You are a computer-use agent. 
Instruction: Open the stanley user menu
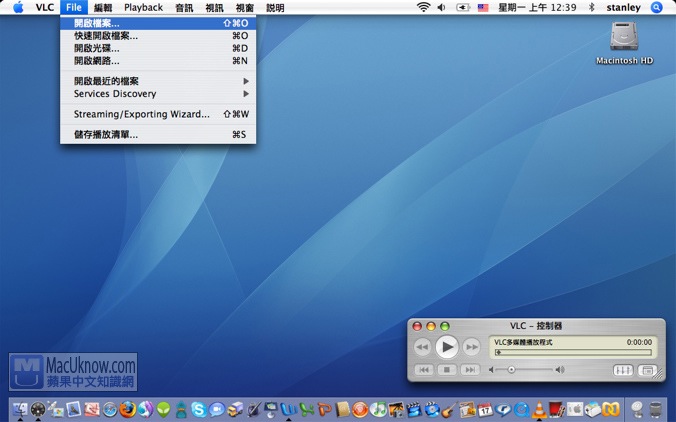[x=623, y=7]
